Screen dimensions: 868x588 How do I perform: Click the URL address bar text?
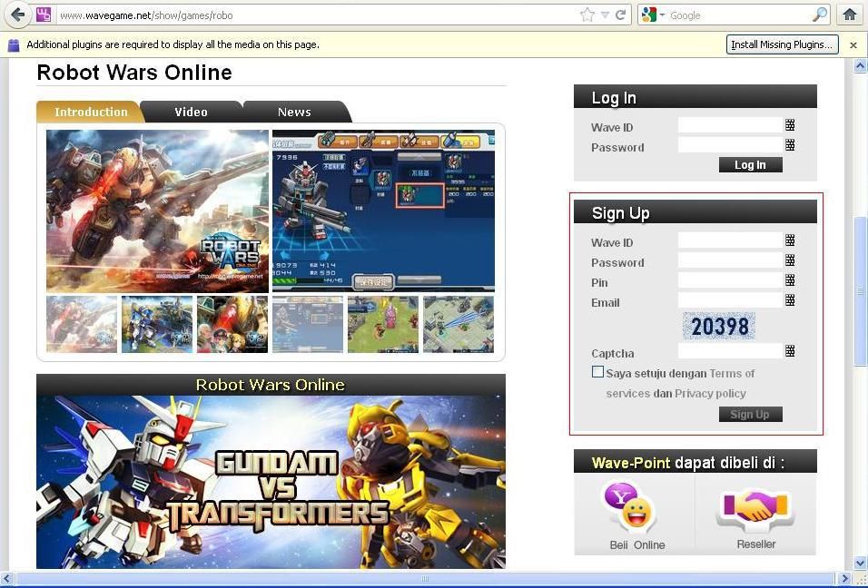click(x=146, y=15)
